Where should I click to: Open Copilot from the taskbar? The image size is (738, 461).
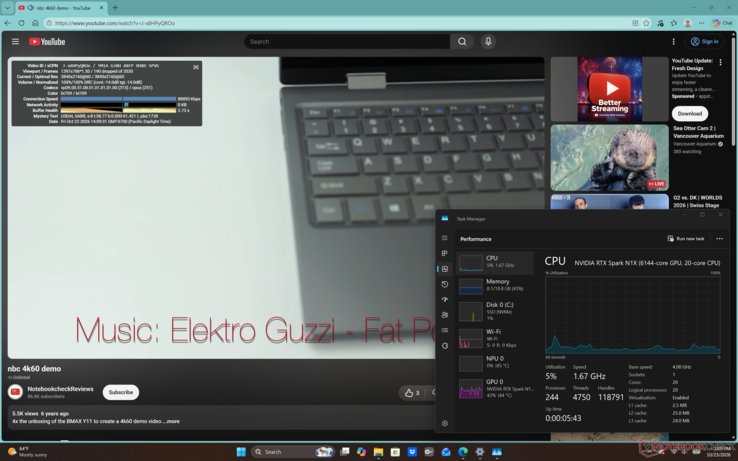[361, 452]
